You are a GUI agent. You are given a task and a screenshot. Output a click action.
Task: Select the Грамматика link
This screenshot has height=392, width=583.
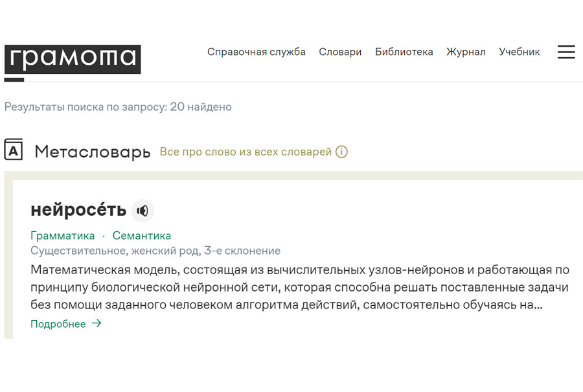click(62, 236)
